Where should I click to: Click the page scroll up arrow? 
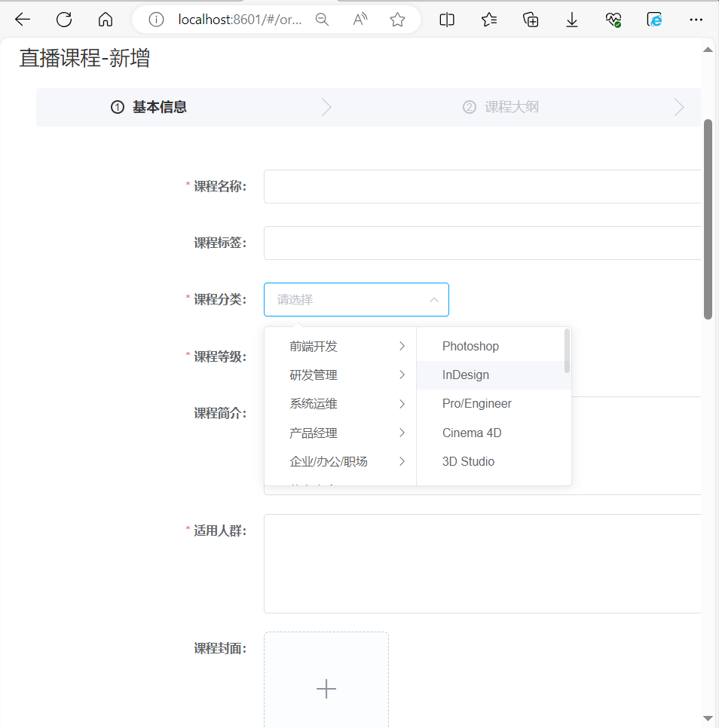point(708,50)
